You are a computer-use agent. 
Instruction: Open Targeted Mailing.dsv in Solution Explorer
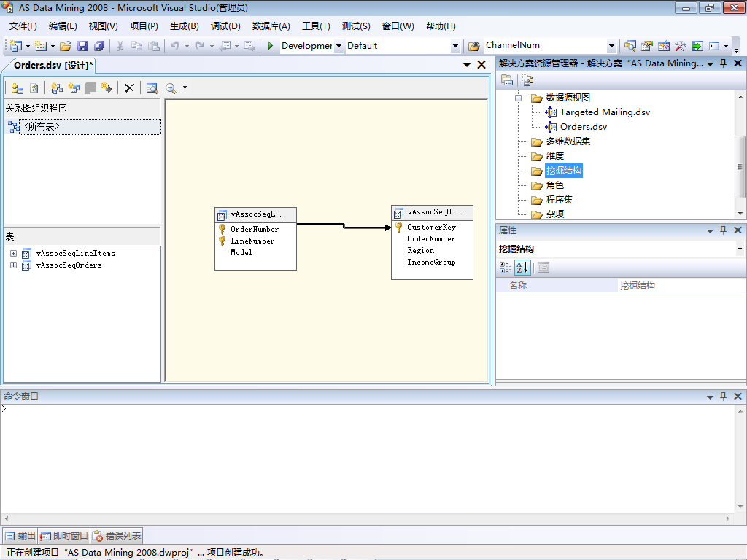point(605,112)
